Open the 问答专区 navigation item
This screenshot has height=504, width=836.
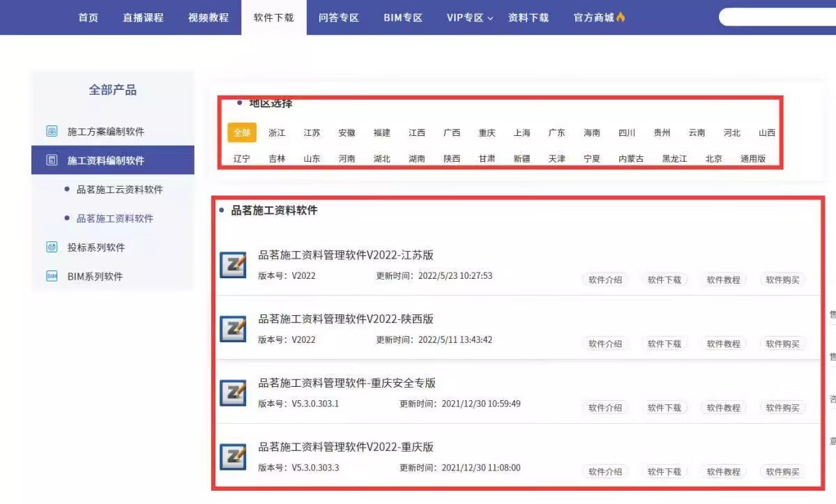pyautogui.click(x=339, y=17)
